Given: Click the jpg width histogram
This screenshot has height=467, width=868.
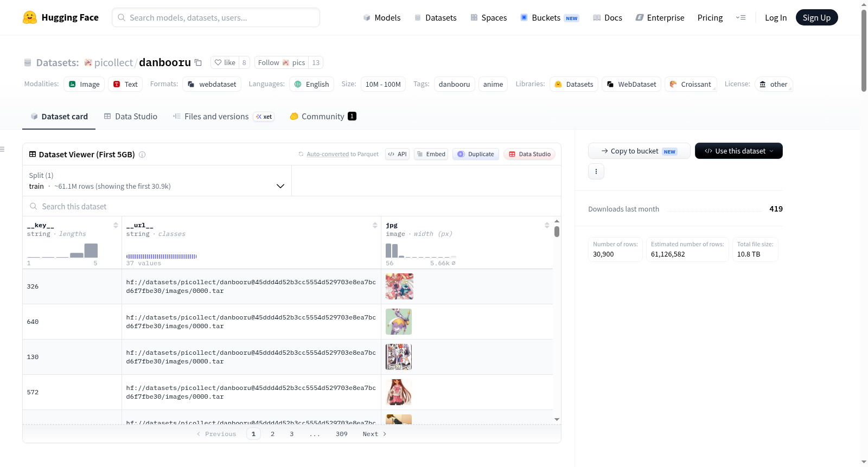Looking at the screenshot, I should (421, 250).
